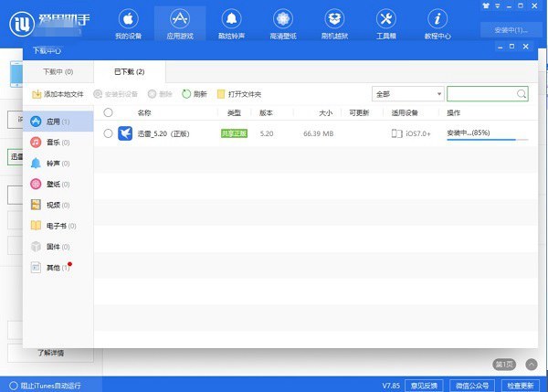The image size is (548, 392).
Task: Click 删除 toolbar button
Action: click(x=160, y=94)
